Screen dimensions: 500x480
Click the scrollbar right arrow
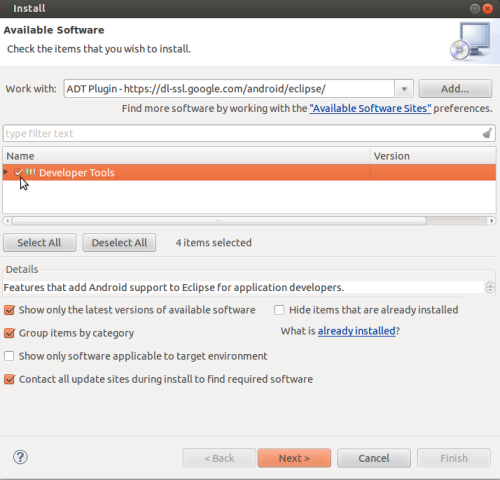tap(492, 221)
